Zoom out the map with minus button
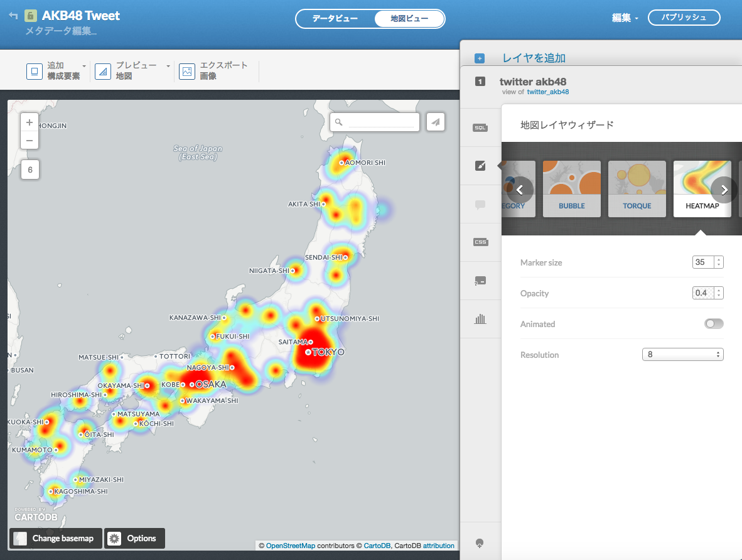 [x=30, y=140]
